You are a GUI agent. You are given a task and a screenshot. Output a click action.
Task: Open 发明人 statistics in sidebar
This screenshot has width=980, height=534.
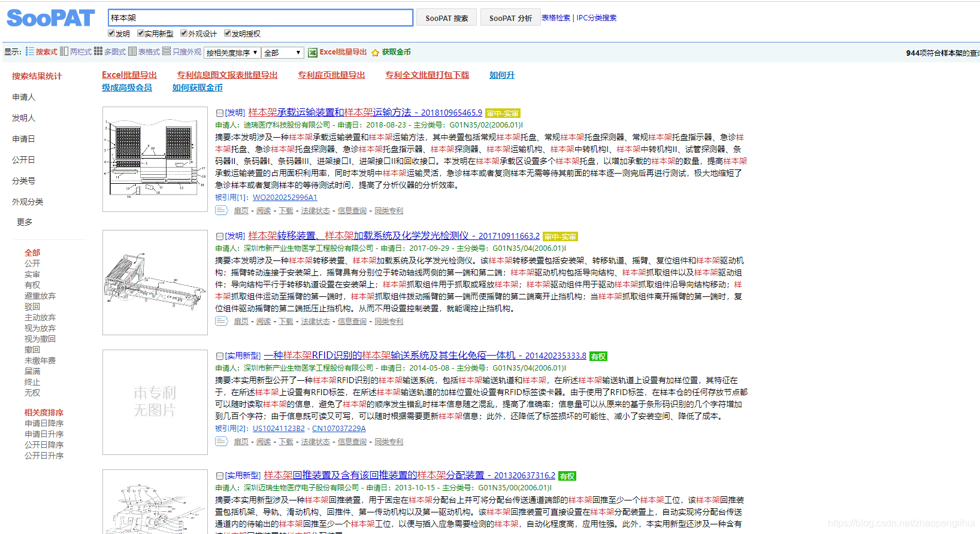pyautogui.click(x=23, y=118)
